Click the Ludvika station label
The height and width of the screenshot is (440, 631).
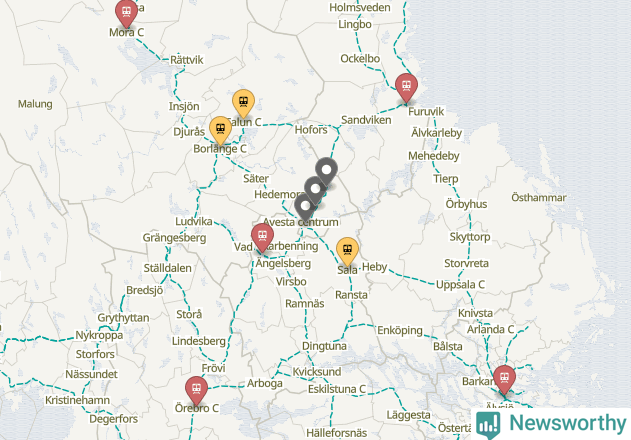[x=194, y=221]
